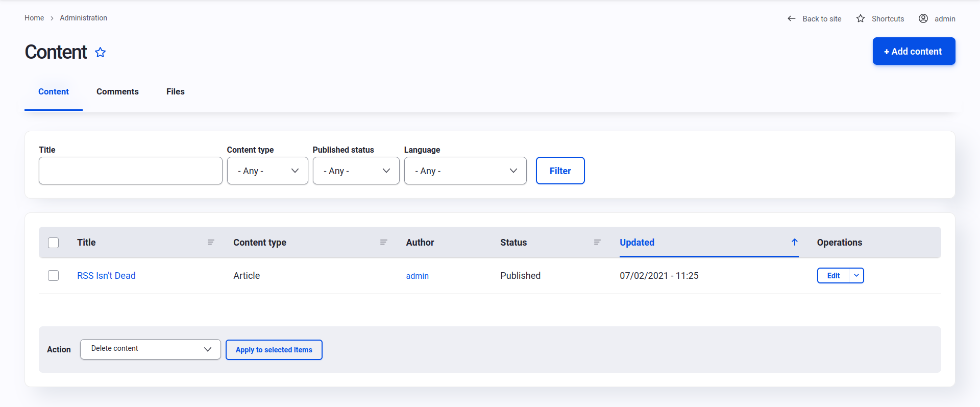
Task: Open the Language filter dropdown
Action: [x=465, y=171]
